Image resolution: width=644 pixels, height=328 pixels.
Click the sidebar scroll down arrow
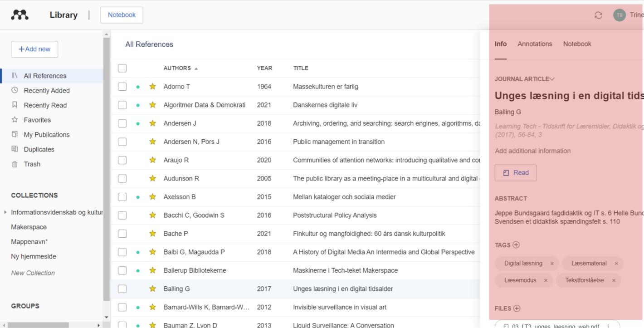[x=107, y=317]
